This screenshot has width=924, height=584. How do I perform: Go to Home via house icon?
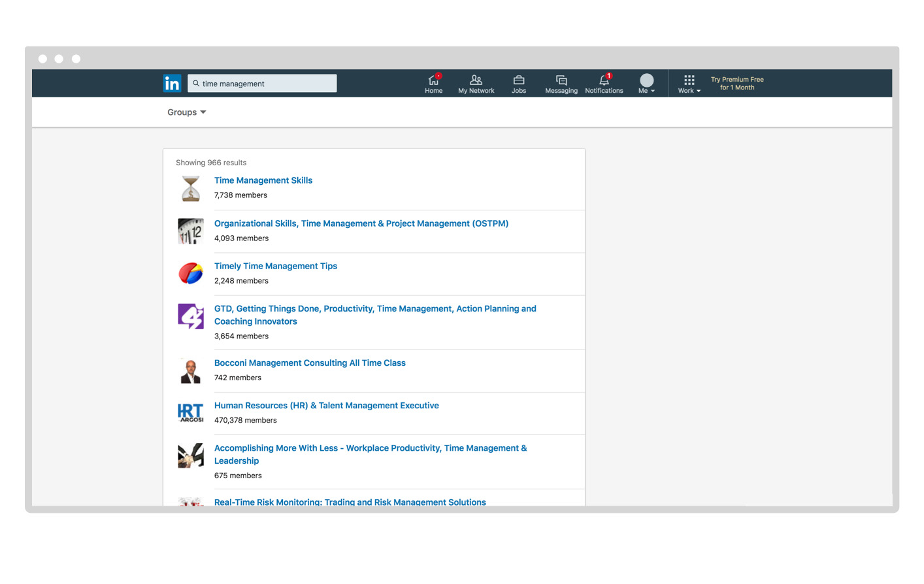433,80
